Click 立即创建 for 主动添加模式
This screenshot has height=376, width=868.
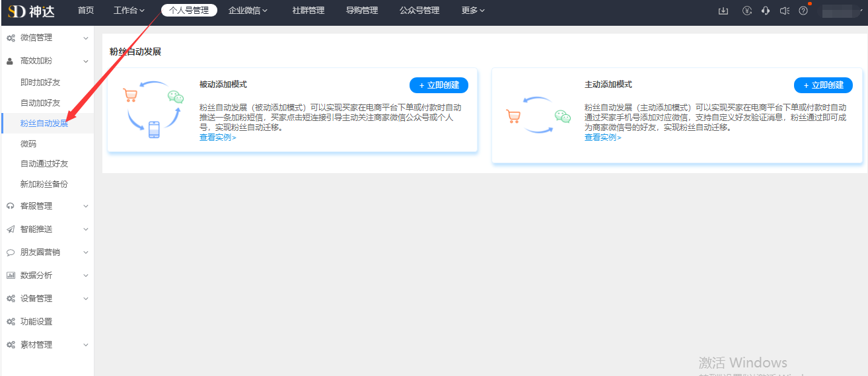coord(823,85)
